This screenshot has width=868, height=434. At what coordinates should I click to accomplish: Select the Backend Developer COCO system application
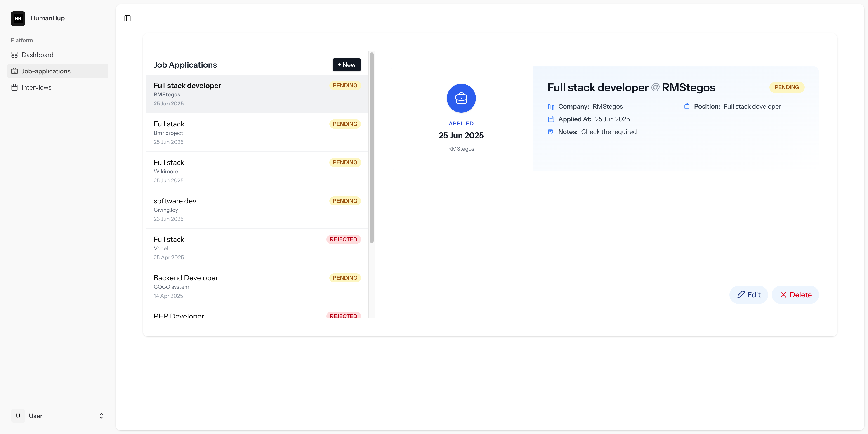click(257, 286)
